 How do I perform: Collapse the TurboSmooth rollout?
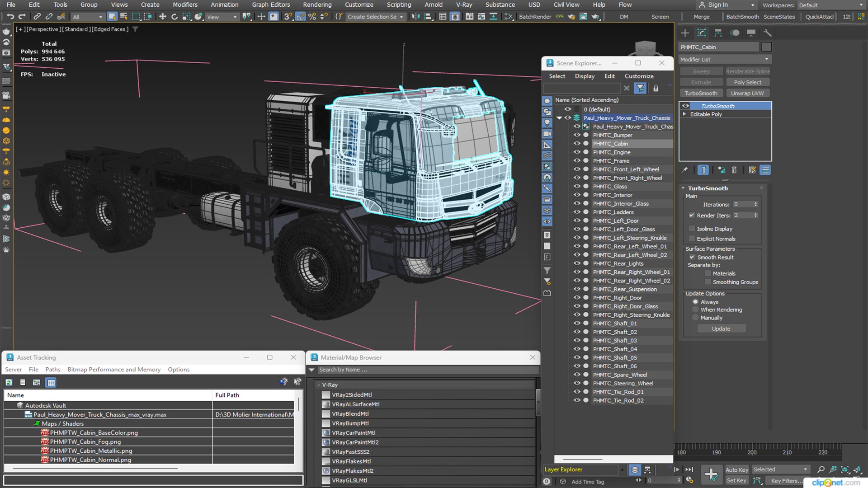click(x=683, y=188)
